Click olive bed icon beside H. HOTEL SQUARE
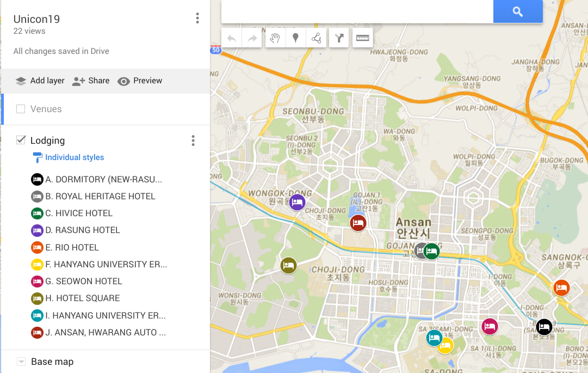This screenshot has width=588, height=373. click(x=37, y=298)
